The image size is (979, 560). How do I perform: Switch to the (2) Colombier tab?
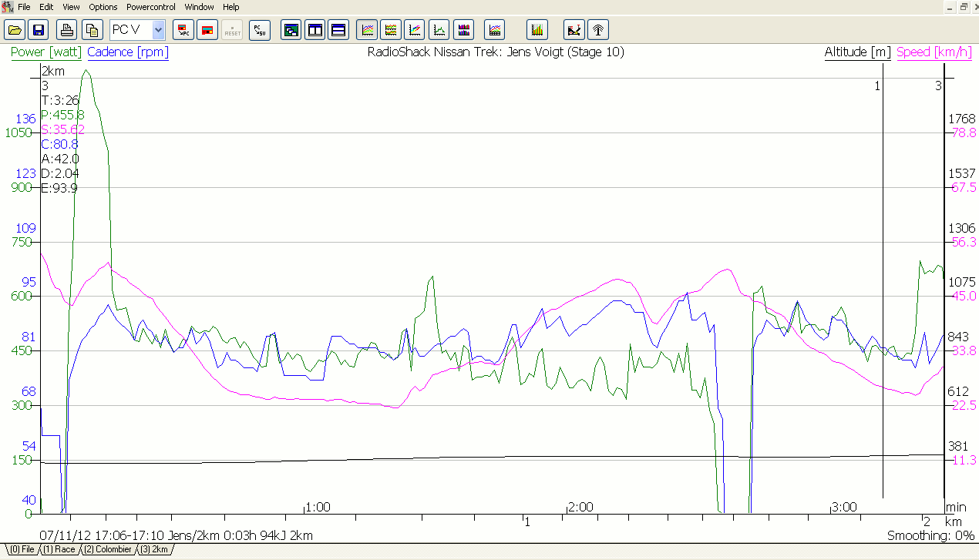point(107,549)
